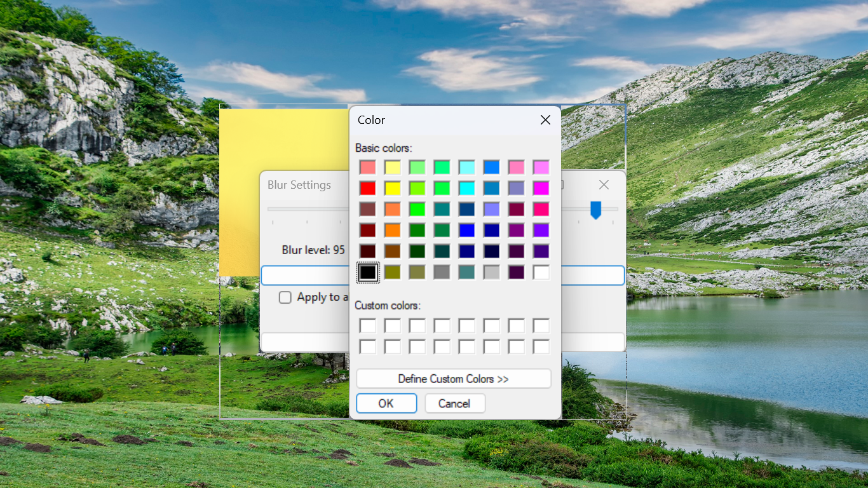Choose the chartreuse swatch next to pure yellow
This screenshot has width=868, height=488.
[417, 188]
